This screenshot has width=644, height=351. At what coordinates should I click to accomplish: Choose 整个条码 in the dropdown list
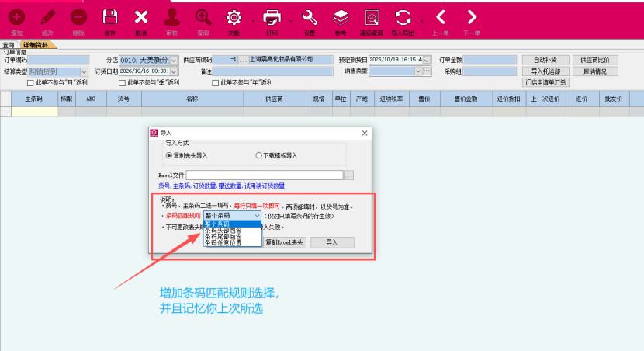pyautogui.click(x=233, y=224)
